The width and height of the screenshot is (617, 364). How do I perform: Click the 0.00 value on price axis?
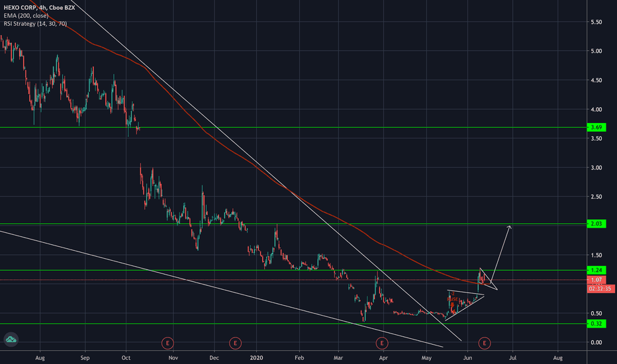[596, 342]
